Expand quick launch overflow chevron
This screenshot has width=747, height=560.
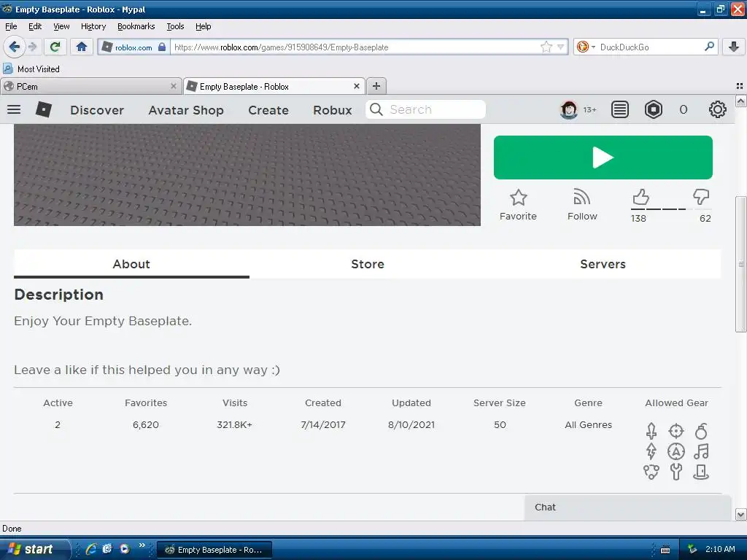tap(142, 545)
